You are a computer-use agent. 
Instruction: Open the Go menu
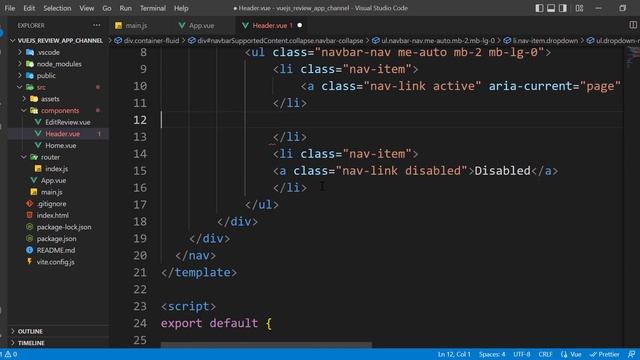coord(107,8)
